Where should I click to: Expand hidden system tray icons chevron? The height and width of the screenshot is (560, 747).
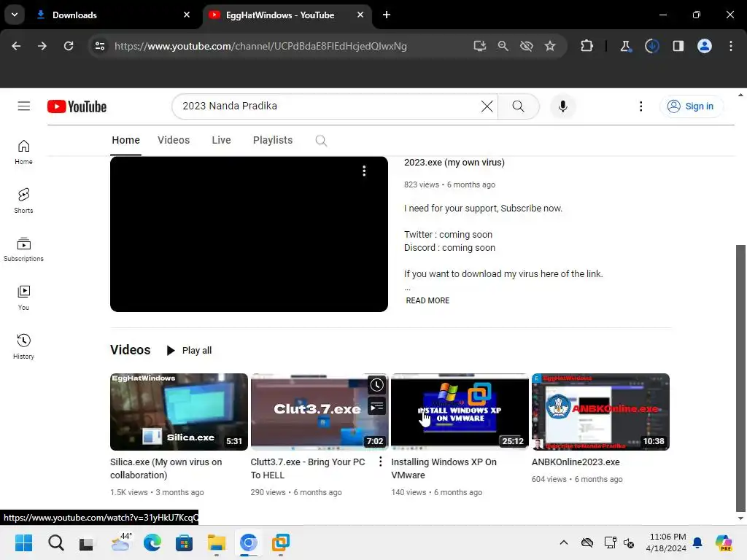click(x=564, y=542)
